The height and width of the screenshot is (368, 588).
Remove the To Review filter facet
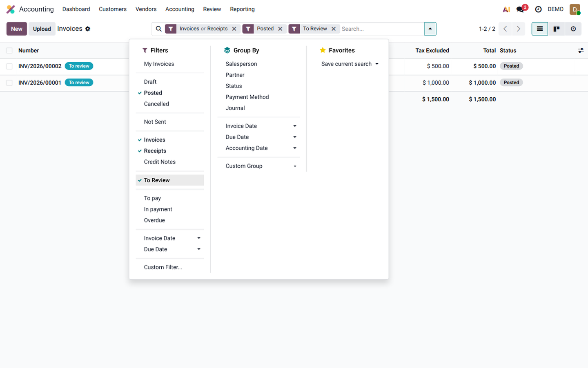(334, 29)
